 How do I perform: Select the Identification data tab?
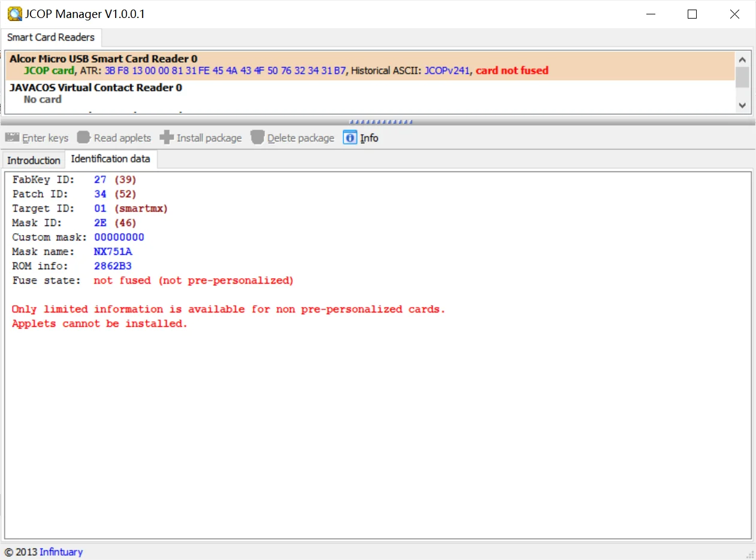(110, 159)
